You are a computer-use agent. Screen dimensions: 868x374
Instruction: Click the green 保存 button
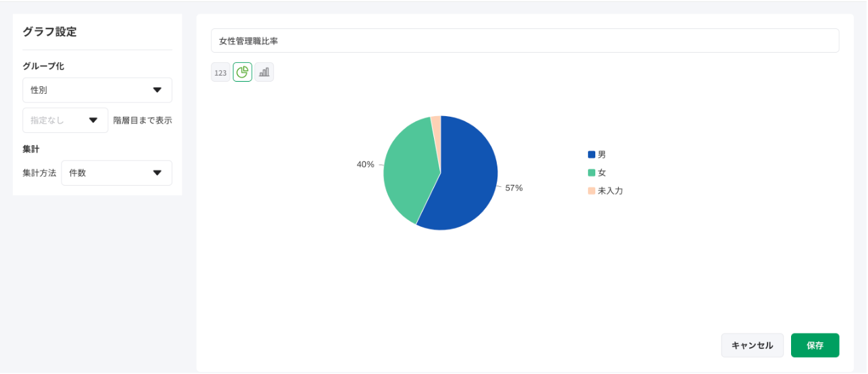[x=815, y=345]
